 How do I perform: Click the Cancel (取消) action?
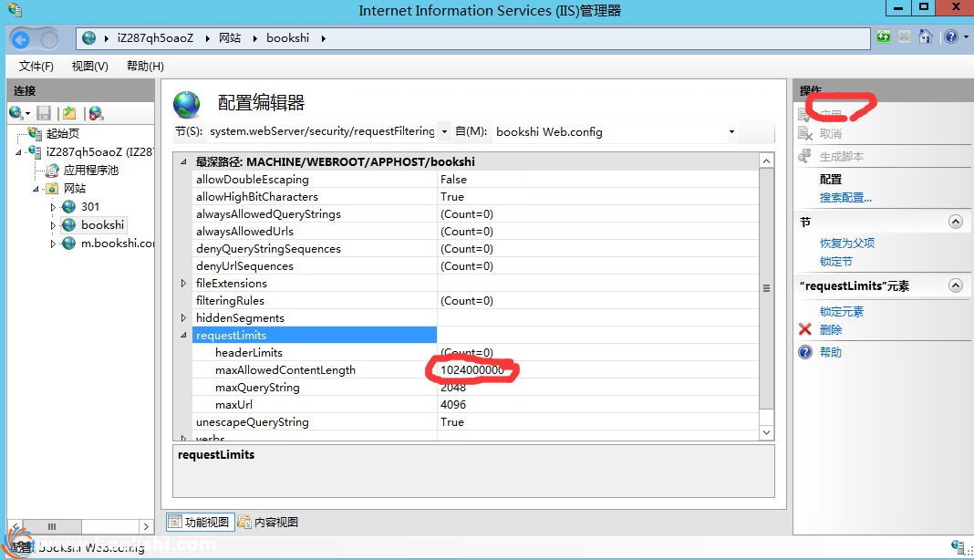pyautogui.click(x=831, y=134)
